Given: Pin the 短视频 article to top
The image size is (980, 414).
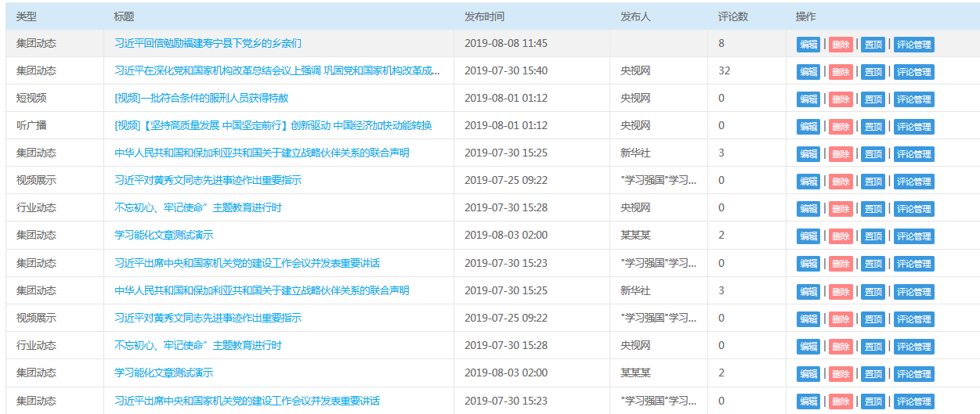Looking at the screenshot, I should click(x=873, y=99).
